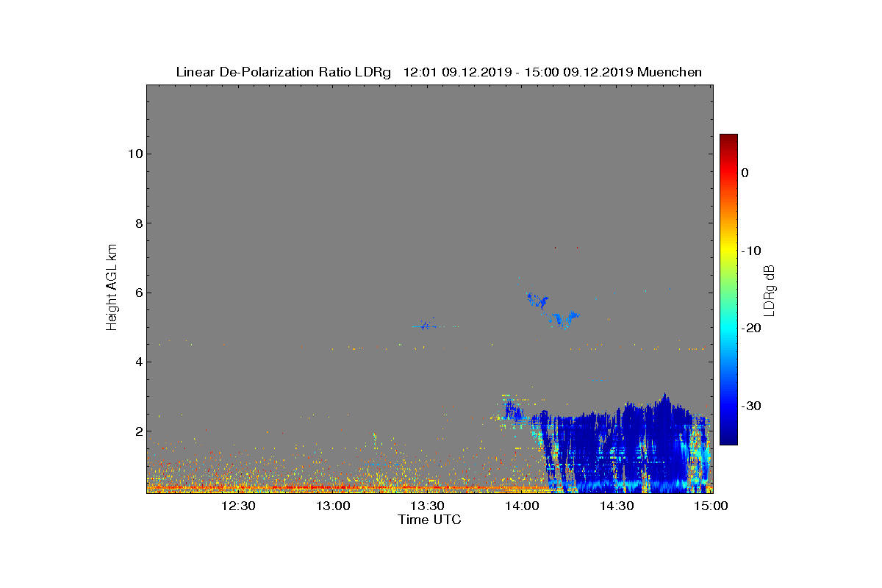
Task: Click the dark red top of the colorbar
Action: pos(728,140)
